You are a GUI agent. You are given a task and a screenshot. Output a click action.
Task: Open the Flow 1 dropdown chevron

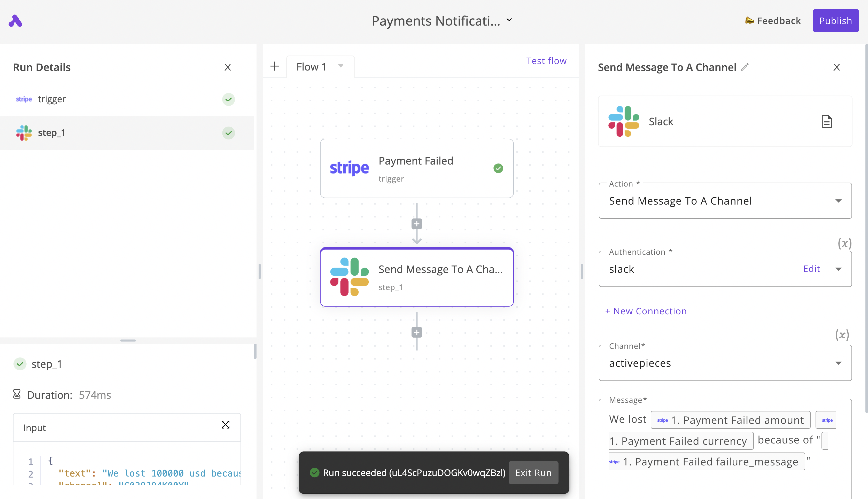340,66
